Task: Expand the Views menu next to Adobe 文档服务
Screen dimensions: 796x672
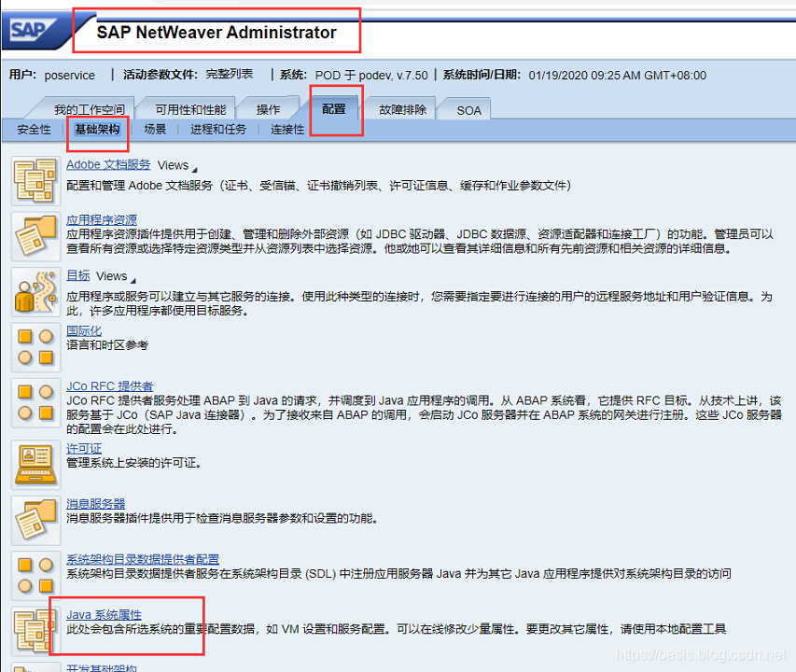Action: (177, 165)
